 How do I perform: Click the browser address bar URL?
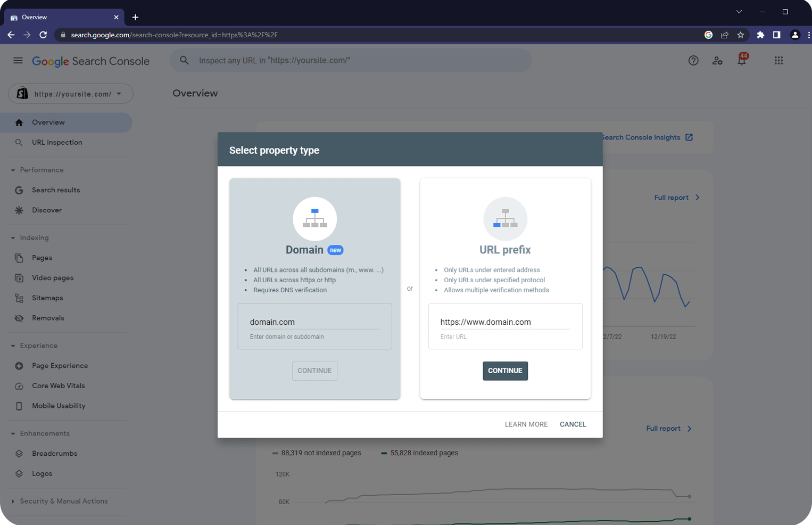(x=175, y=35)
